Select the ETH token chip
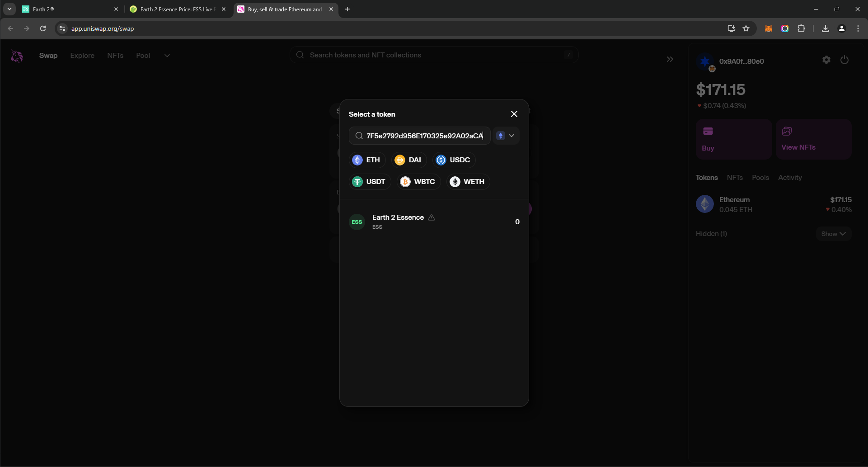Image resolution: width=868 pixels, height=467 pixels. click(x=366, y=160)
